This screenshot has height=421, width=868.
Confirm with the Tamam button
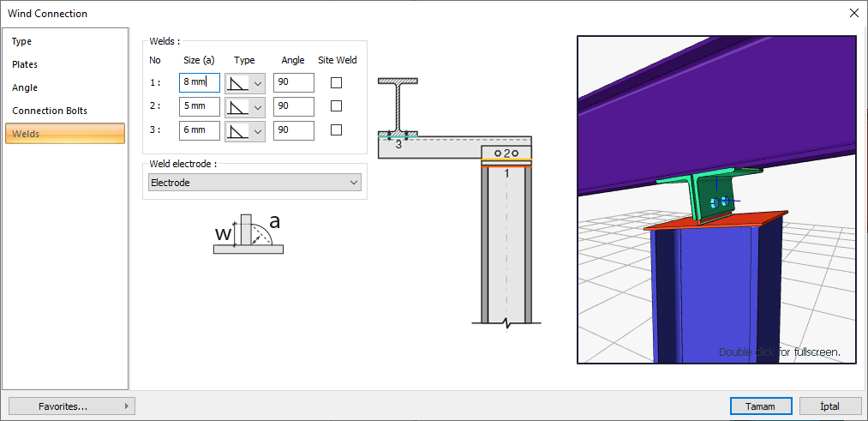pos(761,406)
